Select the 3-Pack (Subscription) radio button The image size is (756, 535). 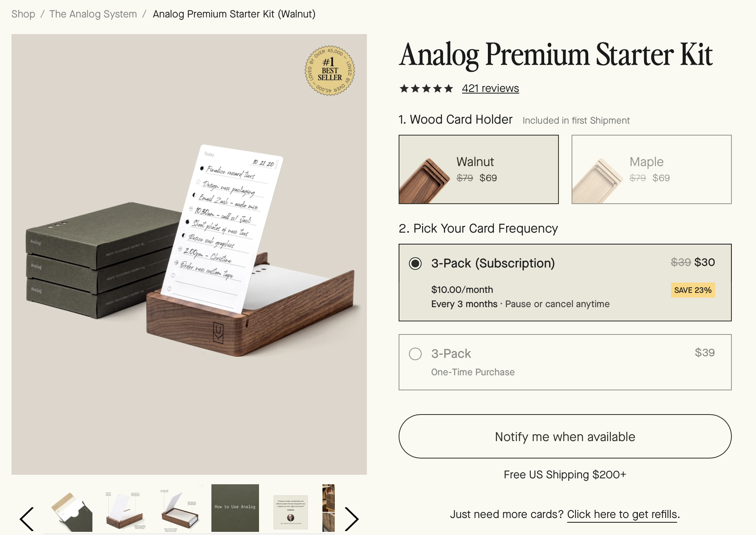415,264
